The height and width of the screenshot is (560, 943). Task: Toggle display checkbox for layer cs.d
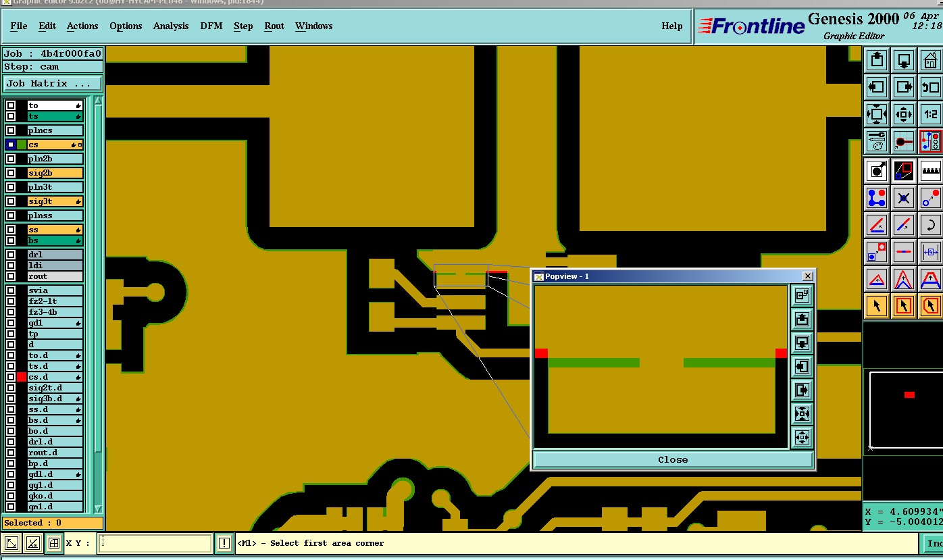(x=11, y=377)
